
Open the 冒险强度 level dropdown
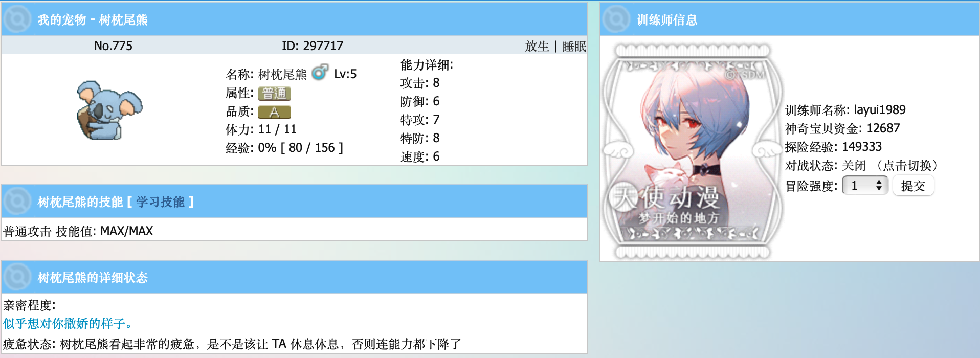tap(864, 185)
